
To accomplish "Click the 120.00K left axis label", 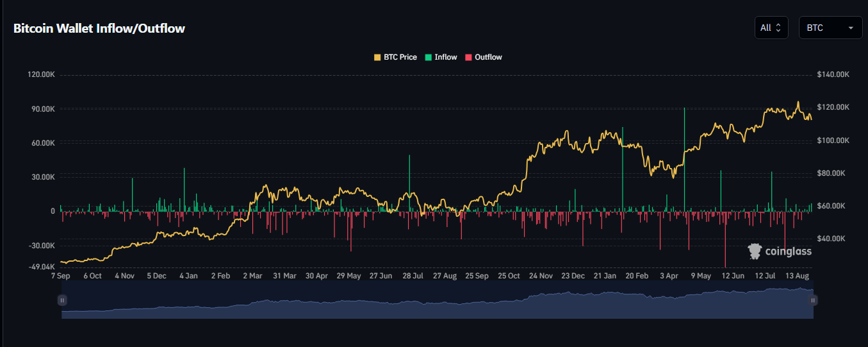I will coord(42,75).
